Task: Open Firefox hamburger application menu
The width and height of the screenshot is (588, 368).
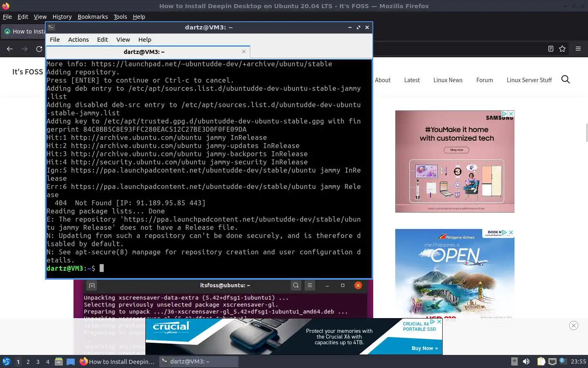Action: [x=578, y=49]
